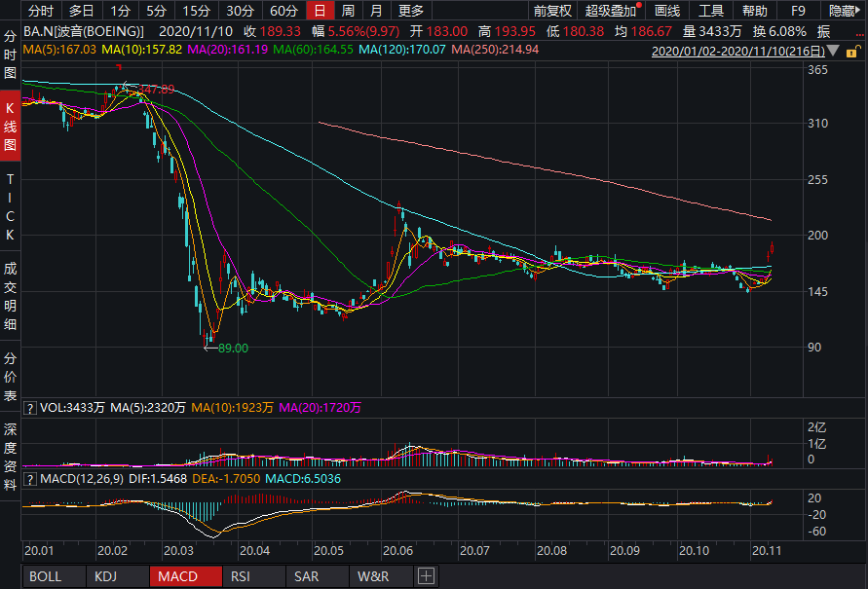Viewport: 868px width, 589px height.
Task: Click the question mark beside MACD(12,26,9)
Action: (29, 480)
